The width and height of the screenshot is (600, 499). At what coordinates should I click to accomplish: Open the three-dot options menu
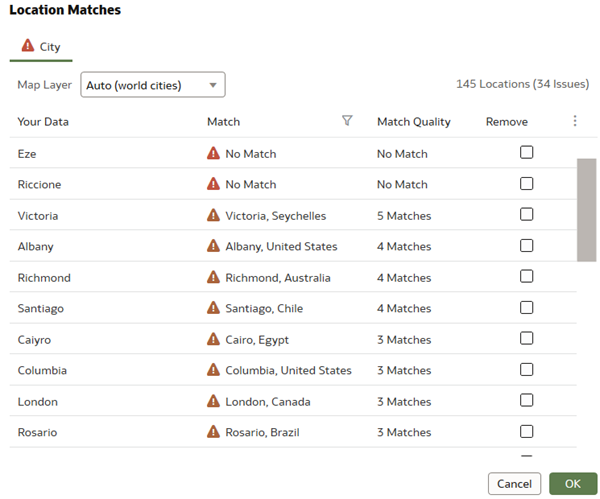tap(575, 121)
